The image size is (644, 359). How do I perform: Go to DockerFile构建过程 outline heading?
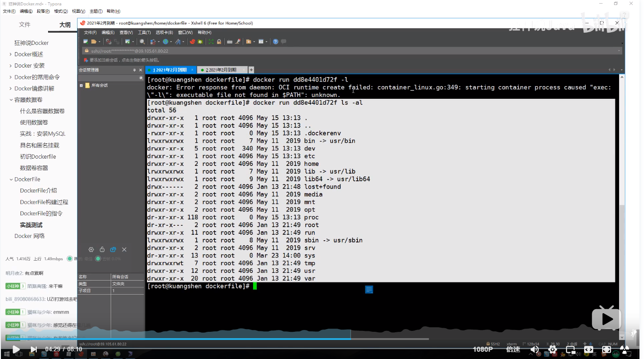44,202
